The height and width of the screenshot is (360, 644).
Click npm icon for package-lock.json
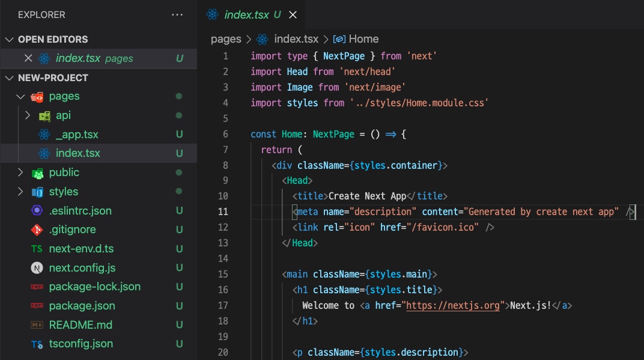click(37, 287)
